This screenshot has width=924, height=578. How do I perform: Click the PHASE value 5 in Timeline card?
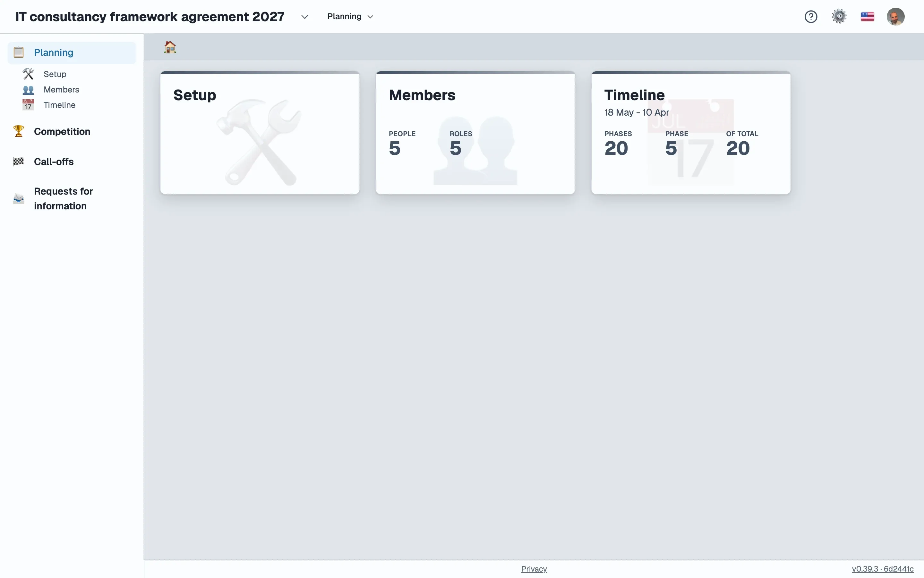[671, 148]
